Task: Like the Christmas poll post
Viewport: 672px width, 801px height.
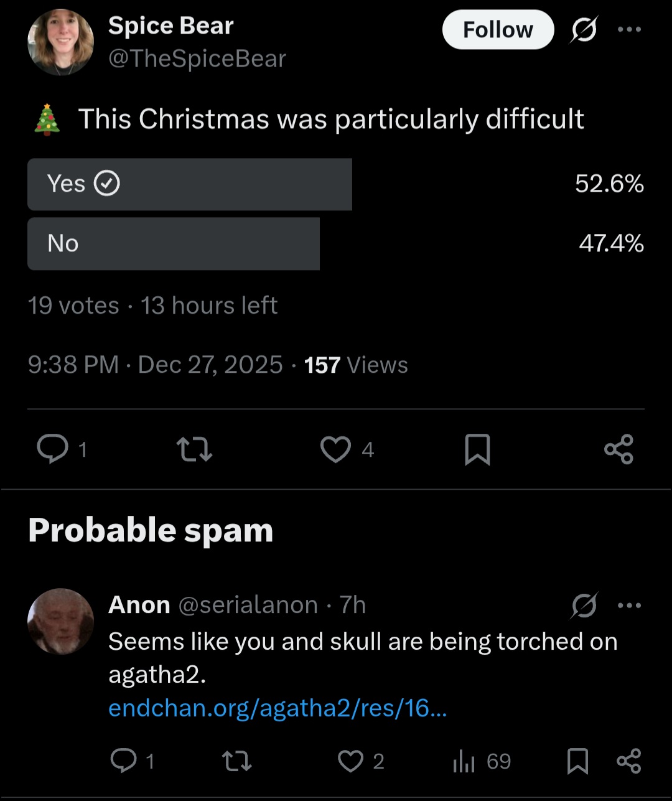Action: pos(335,449)
